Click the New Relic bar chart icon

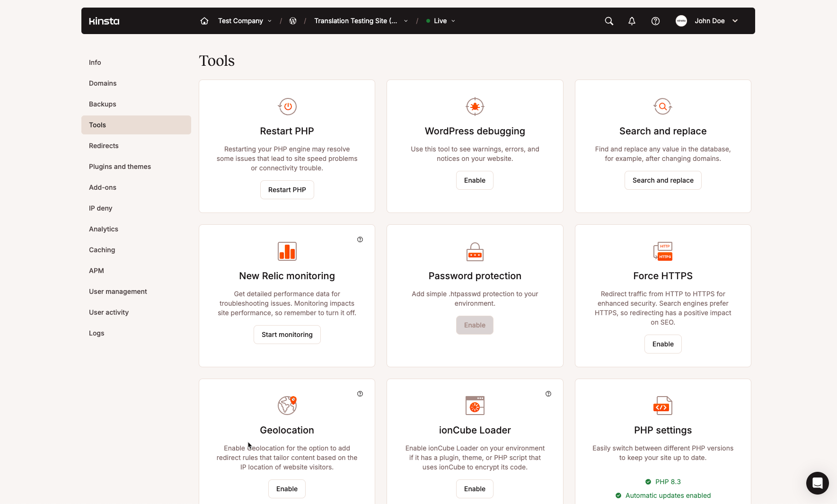(287, 251)
